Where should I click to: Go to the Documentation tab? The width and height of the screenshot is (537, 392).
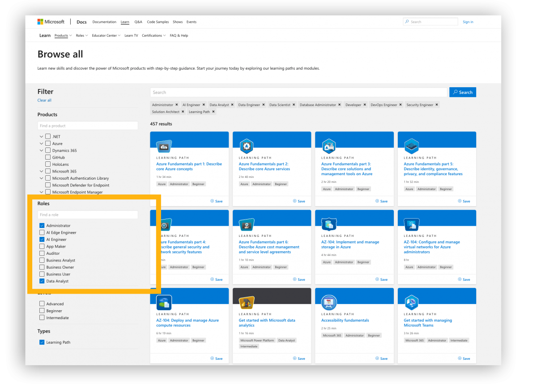(x=104, y=22)
